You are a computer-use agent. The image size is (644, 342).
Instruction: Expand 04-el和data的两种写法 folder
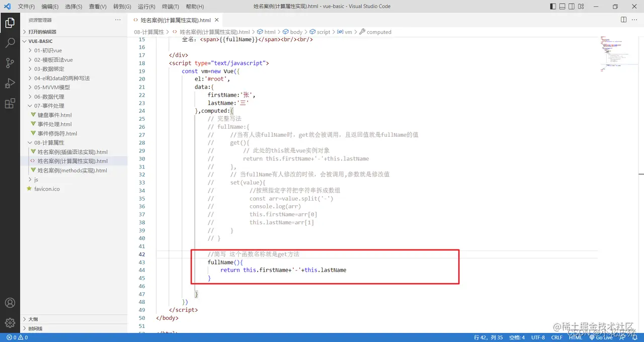(73, 78)
